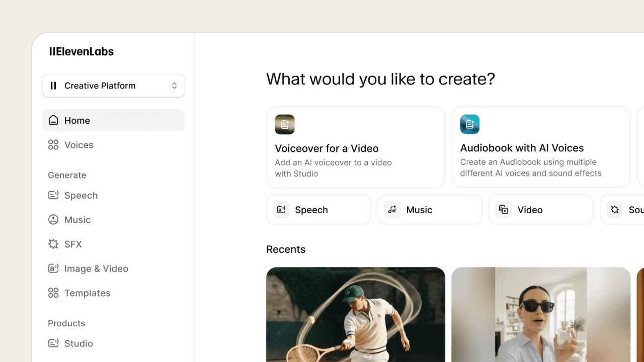This screenshot has width=644, height=362.
Task: Click the video camera icon on the Video chip
Action: (503, 210)
